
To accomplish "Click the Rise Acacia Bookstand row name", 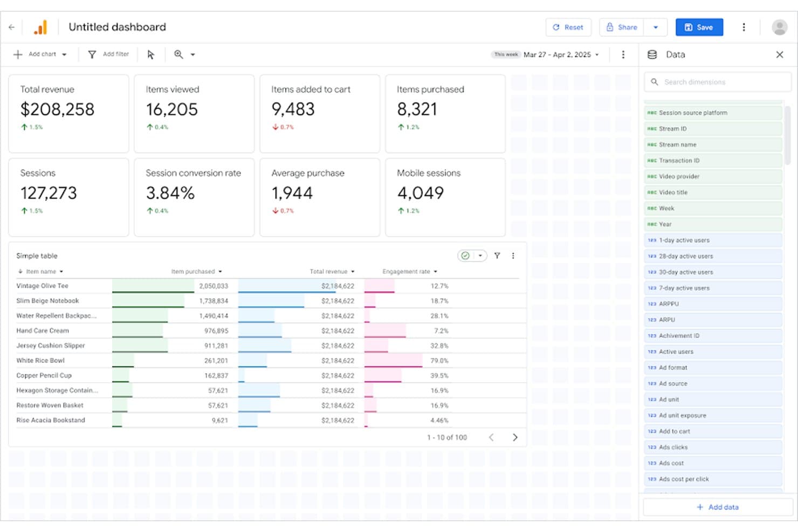I will [x=51, y=420].
